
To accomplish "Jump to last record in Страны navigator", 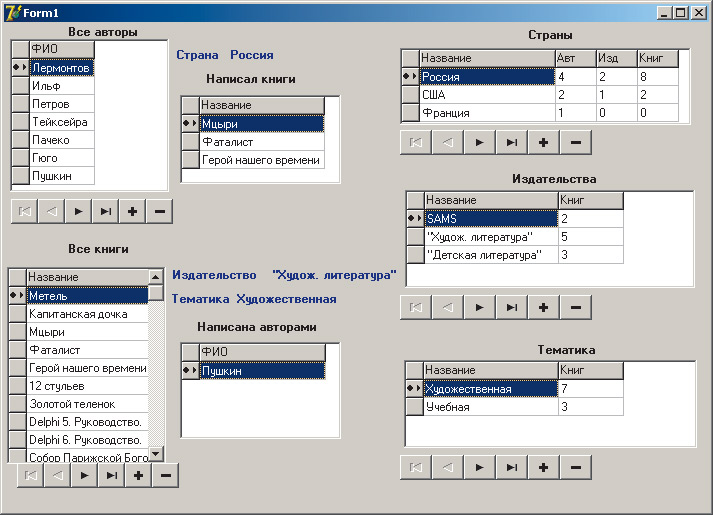I will pyautogui.click(x=512, y=143).
